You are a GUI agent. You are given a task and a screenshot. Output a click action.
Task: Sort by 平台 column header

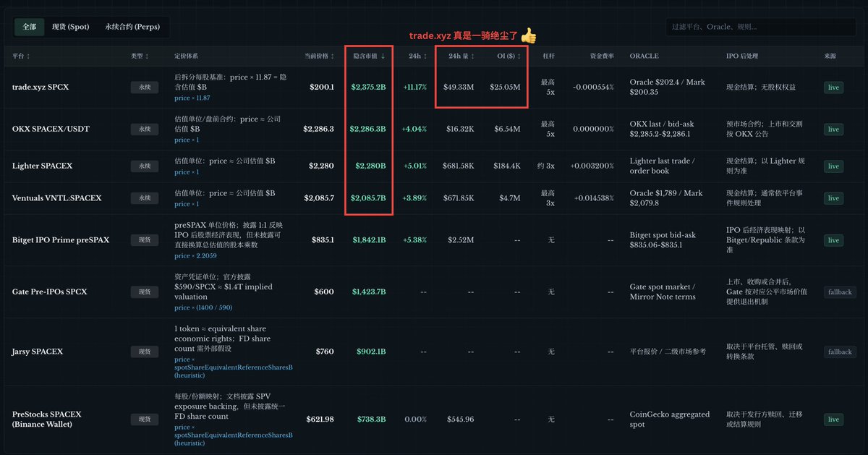22,56
